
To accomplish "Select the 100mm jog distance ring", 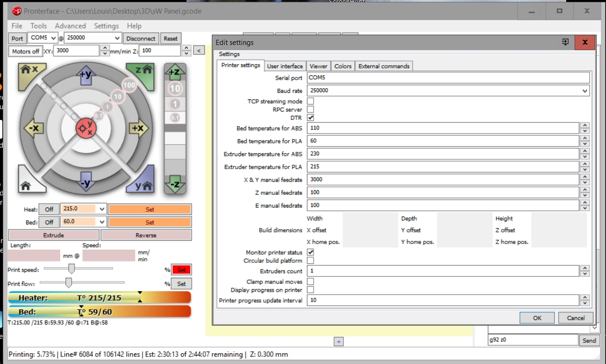I will tap(128, 86).
